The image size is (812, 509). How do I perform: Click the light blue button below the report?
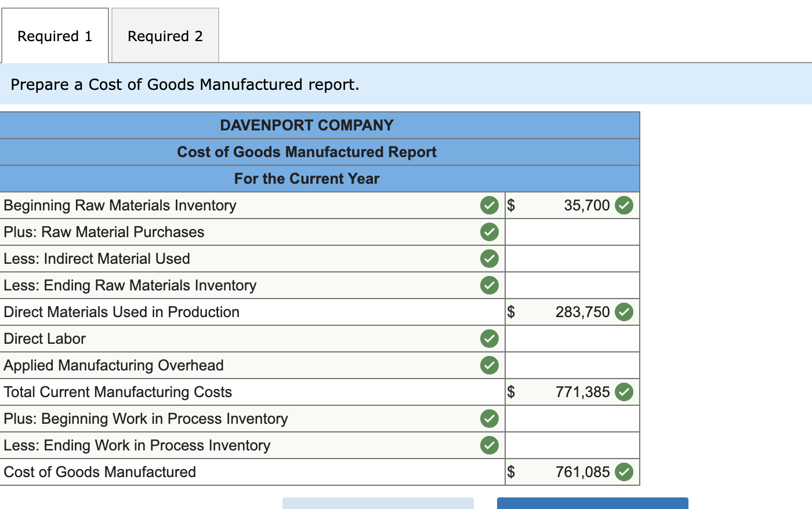click(x=377, y=503)
